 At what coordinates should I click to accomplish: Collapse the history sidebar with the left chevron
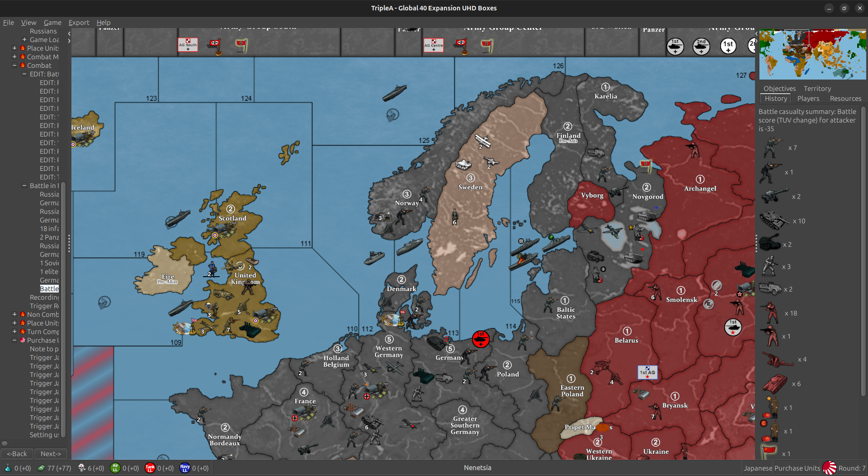[x=69, y=33]
